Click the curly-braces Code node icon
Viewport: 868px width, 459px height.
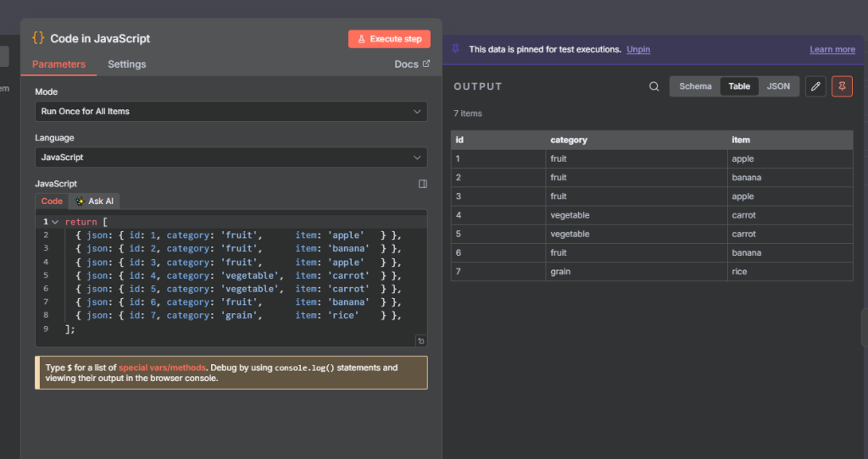pyautogui.click(x=38, y=38)
